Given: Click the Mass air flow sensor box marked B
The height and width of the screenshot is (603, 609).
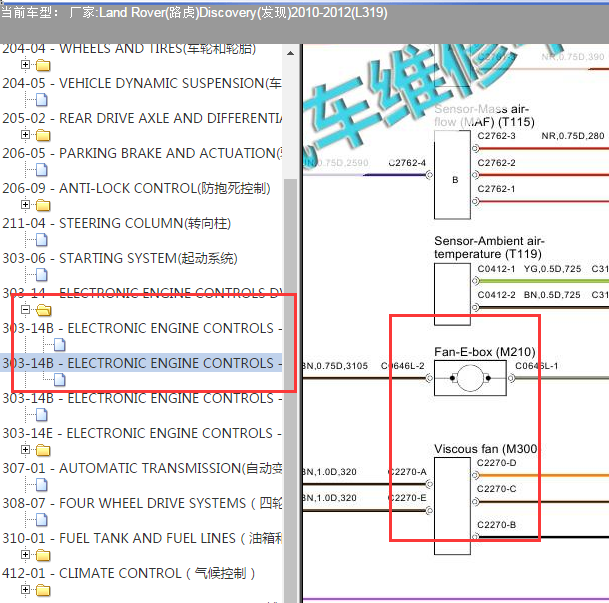Looking at the screenshot, I should click(x=452, y=175).
